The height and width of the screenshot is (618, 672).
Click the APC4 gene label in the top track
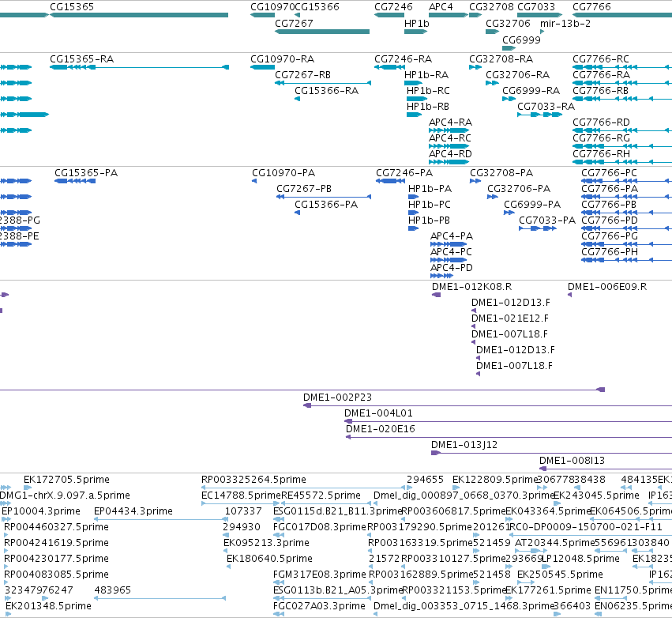pos(441,7)
